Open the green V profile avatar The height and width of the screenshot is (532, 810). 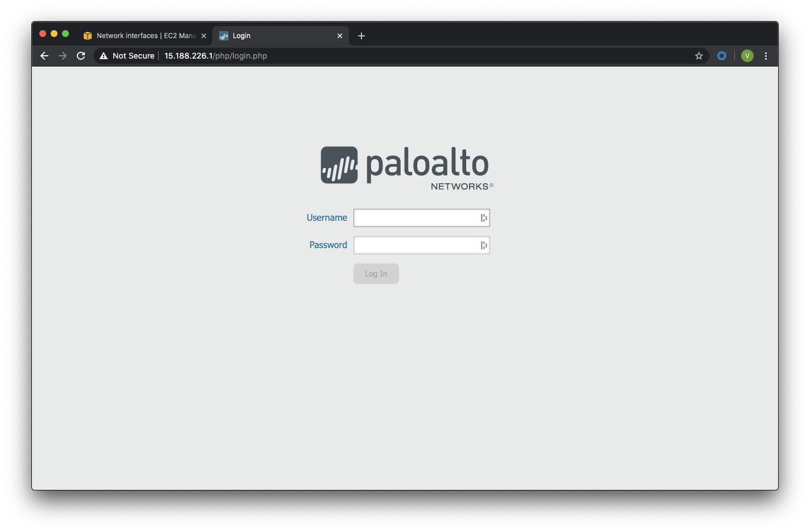click(x=747, y=56)
